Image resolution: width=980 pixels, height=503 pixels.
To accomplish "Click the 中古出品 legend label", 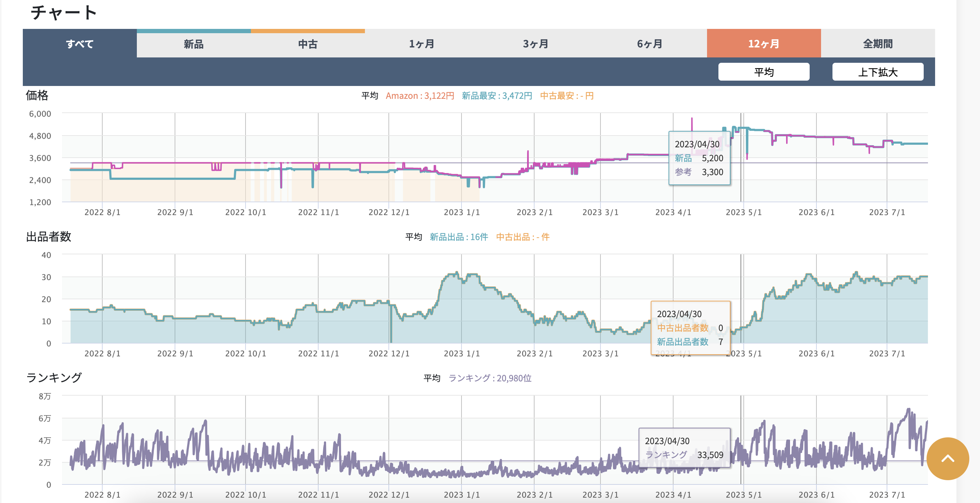I will click(x=523, y=237).
